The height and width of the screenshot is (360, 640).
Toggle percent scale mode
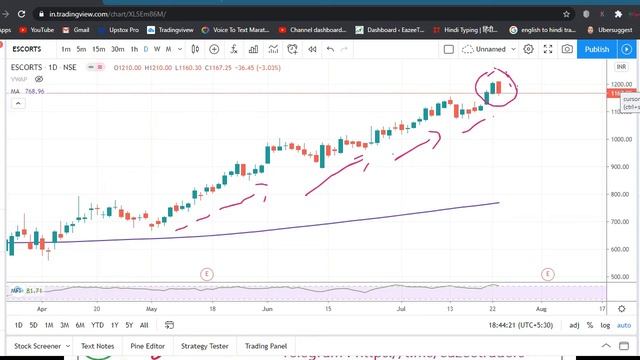589,325
